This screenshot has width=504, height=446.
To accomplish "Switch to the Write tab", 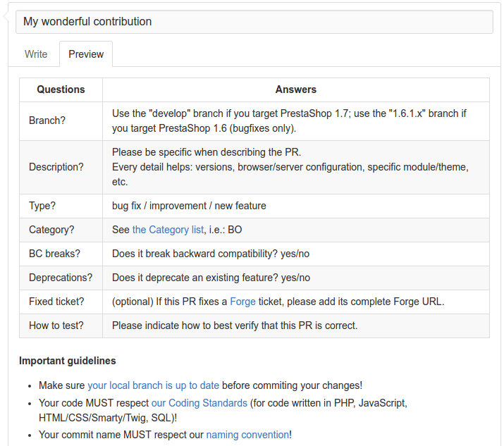I will [x=36, y=54].
